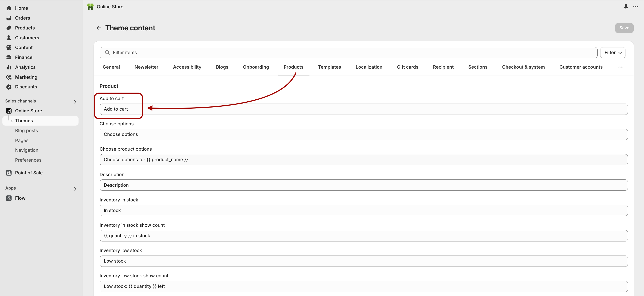Viewport: 644px width, 296px height.
Task: Click the Discounts badge icon
Action: 9,87
